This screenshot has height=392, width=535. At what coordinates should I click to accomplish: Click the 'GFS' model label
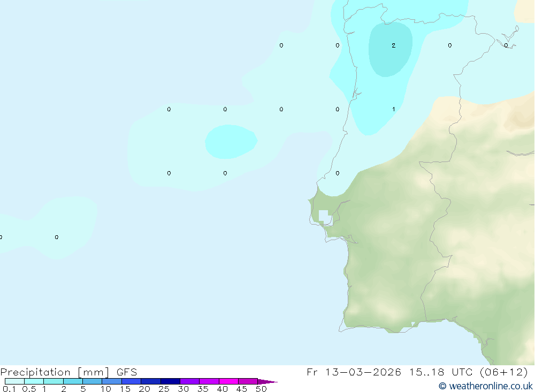[x=127, y=372]
